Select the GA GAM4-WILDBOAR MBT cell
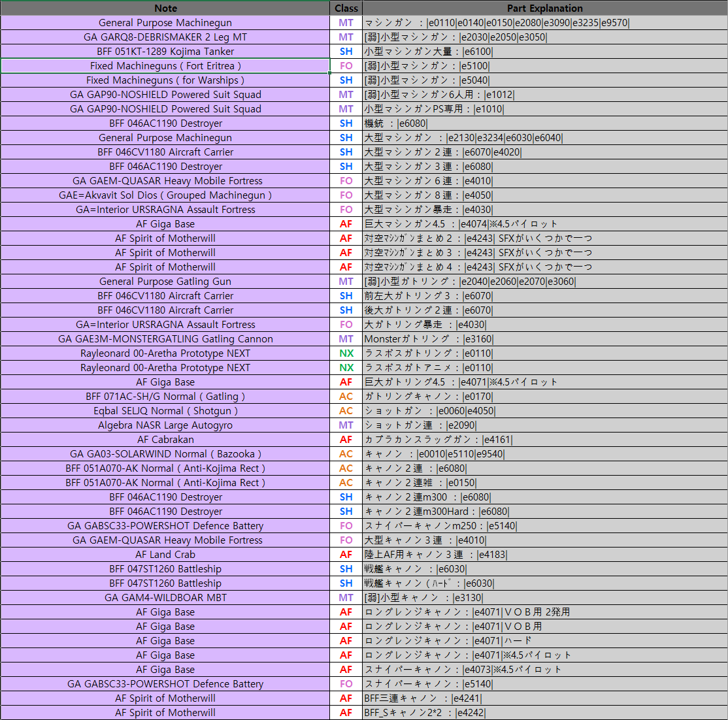 coord(165,598)
